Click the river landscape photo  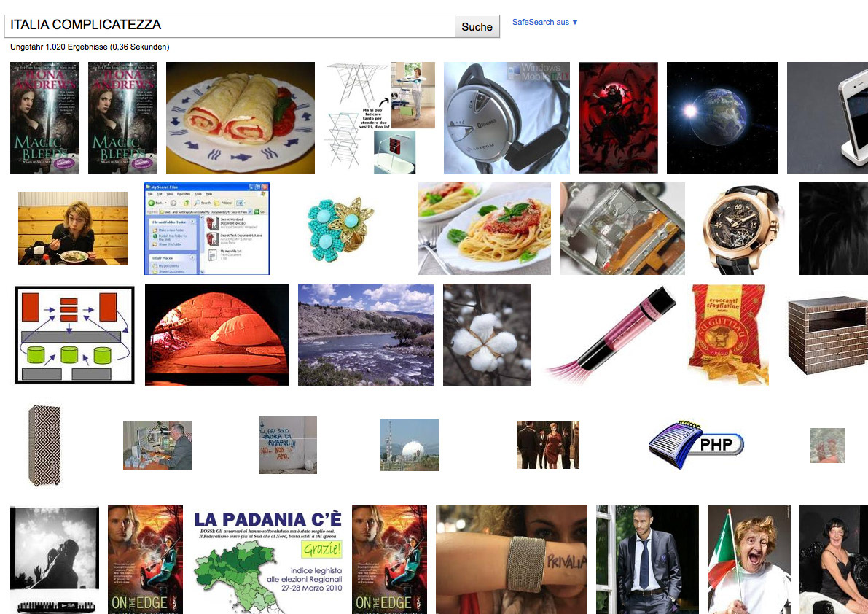(366, 335)
